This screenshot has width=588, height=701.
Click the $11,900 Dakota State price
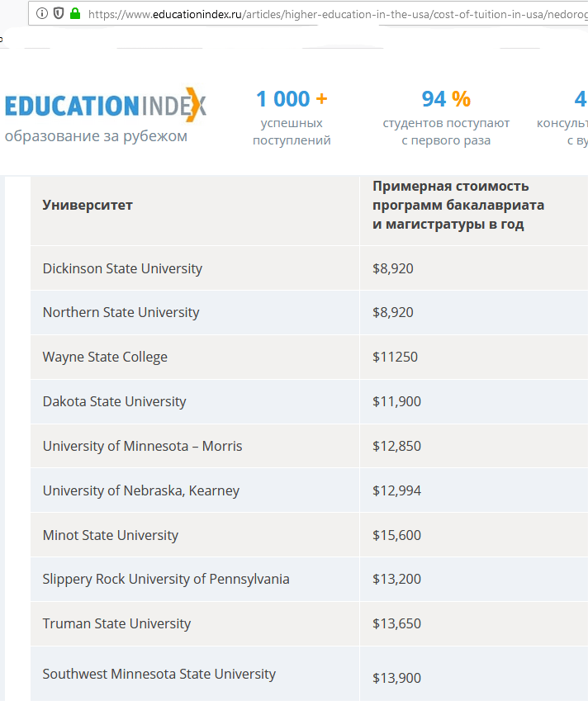pos(396,401)
